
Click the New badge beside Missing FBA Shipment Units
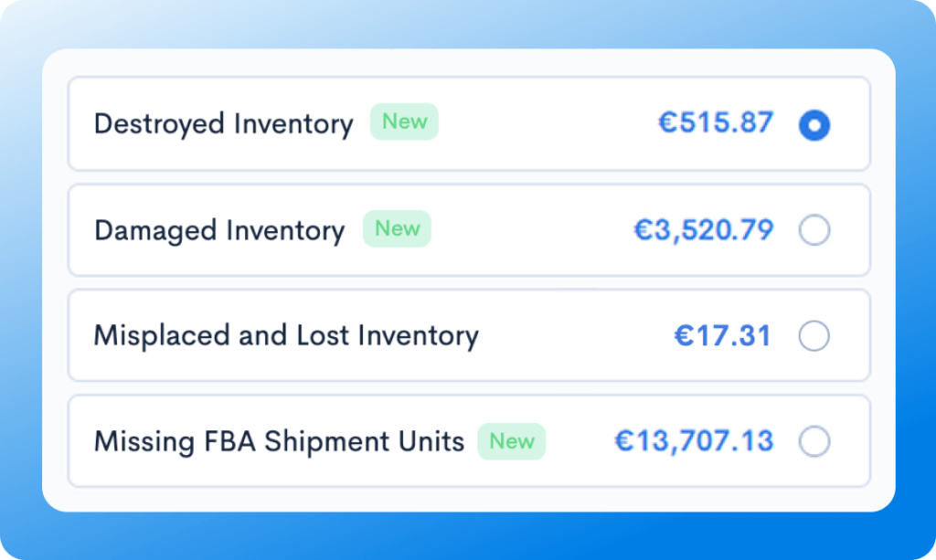point(512,441)
